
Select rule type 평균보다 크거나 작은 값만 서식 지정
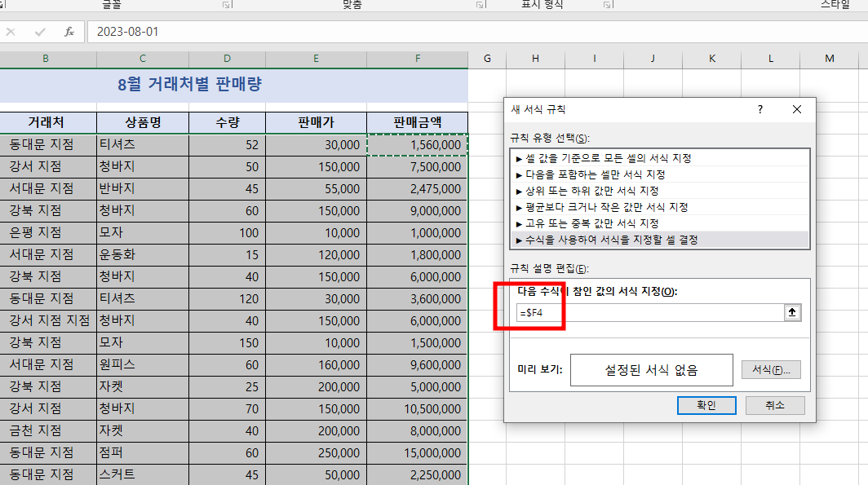659,207
